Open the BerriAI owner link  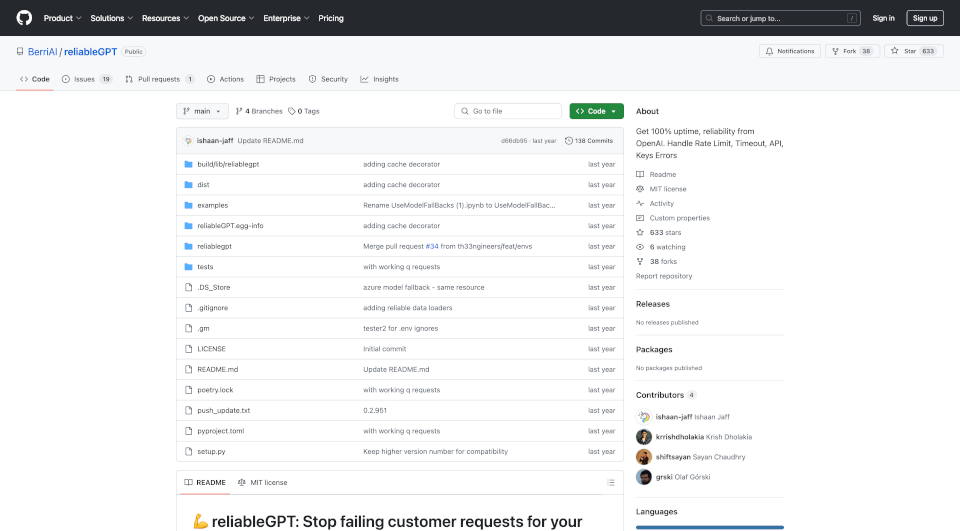point(42,51)
